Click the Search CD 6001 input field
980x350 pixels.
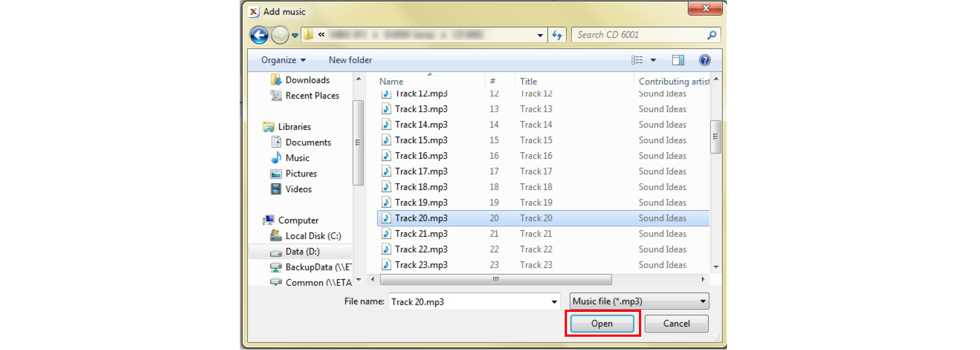(639, 35)
